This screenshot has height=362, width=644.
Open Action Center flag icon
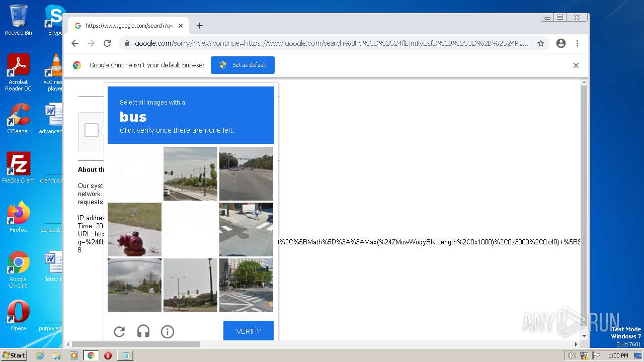coord(595,355)
